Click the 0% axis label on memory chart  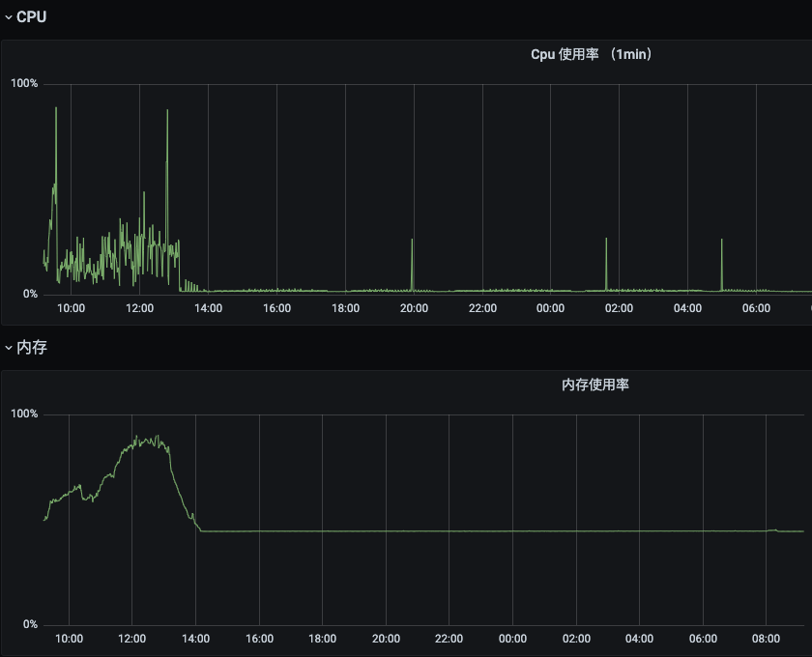tap(30, 624)
